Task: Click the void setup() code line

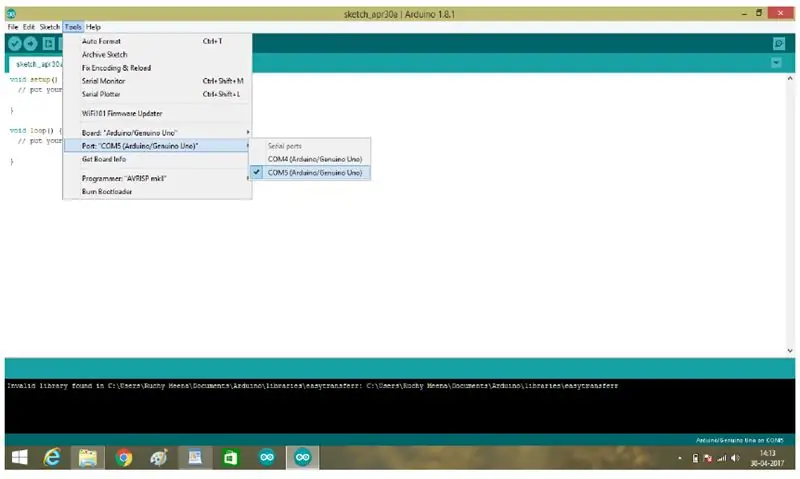Action: (34, 80)
